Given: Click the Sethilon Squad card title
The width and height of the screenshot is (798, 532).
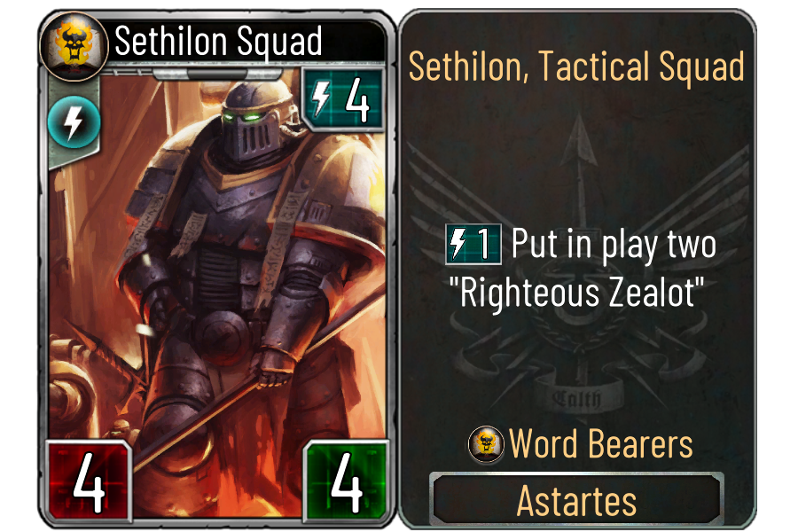Looking at the screenshot, I should pyautogui.click(x=218, y=42).
